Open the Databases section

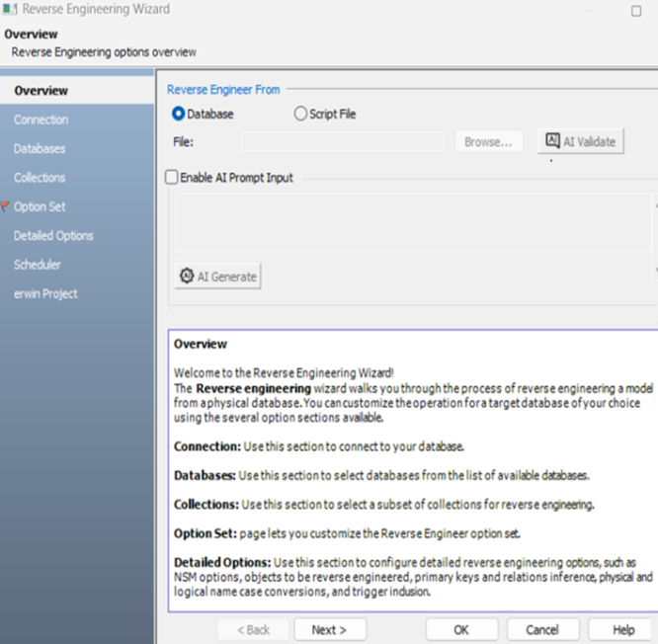click(40, 149)
